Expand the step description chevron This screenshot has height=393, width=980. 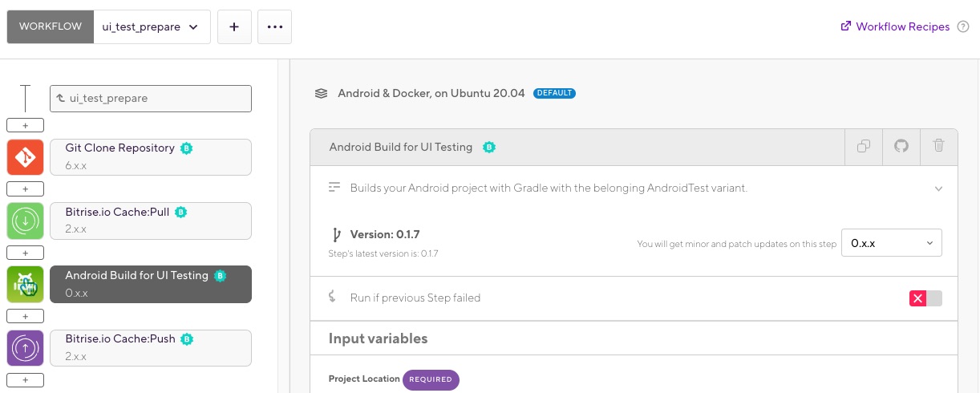[938, 188]
